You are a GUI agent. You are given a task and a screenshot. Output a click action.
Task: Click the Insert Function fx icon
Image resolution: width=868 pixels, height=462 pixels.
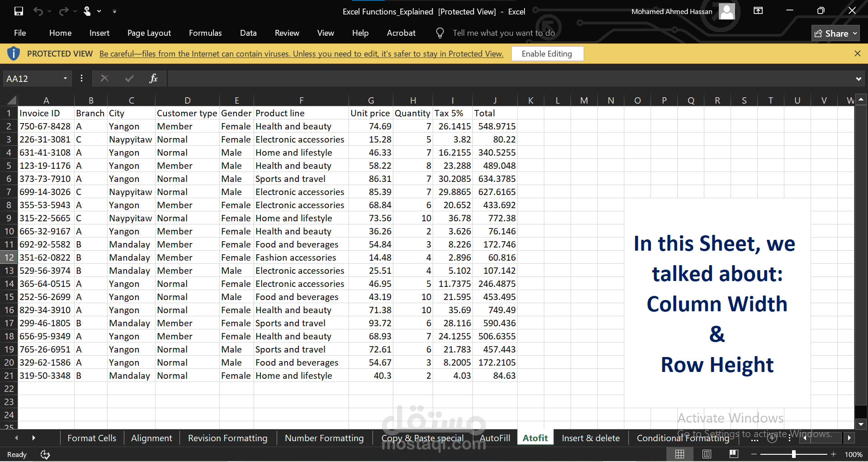(153, 78)
